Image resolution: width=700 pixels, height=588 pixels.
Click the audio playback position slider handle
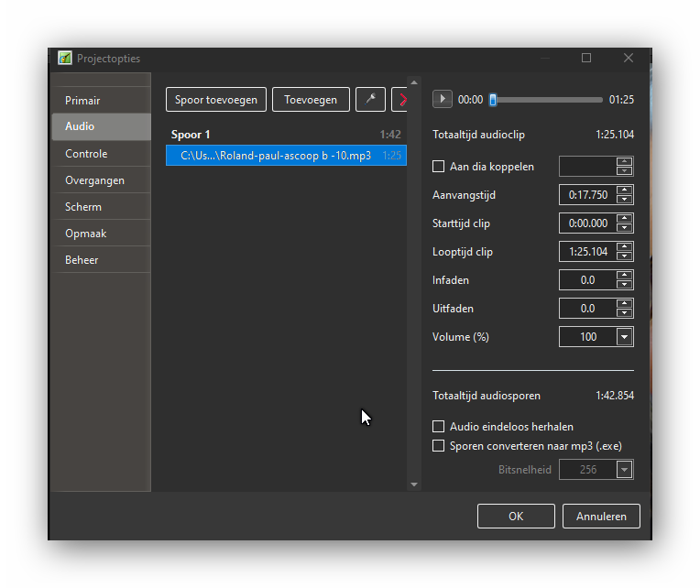point(493,100)
